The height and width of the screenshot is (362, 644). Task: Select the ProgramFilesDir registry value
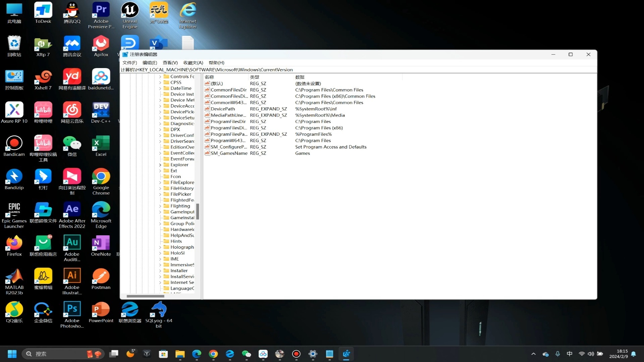click(228, 122)
